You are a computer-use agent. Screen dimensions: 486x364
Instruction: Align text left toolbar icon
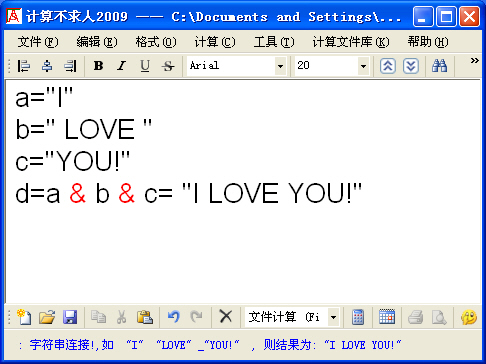[x=24, y=66]
